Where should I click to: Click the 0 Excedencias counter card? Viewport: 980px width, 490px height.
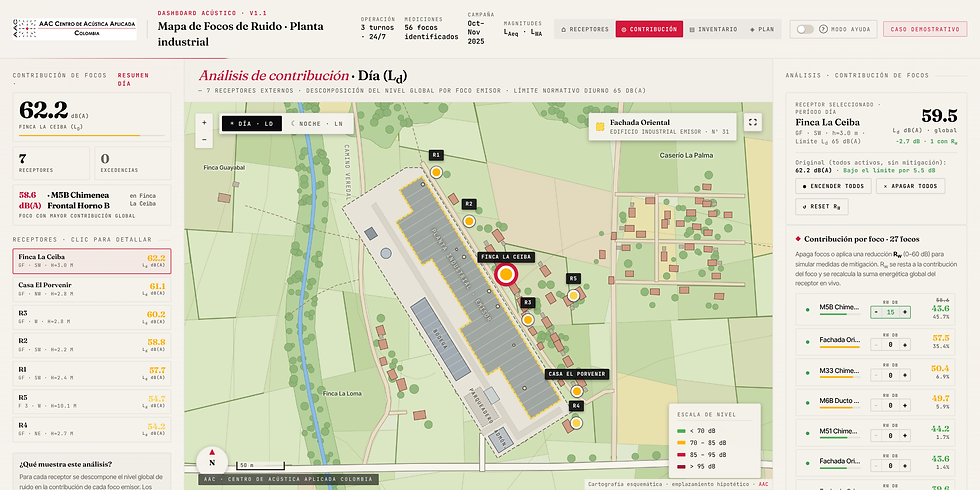tap(132, 163)
